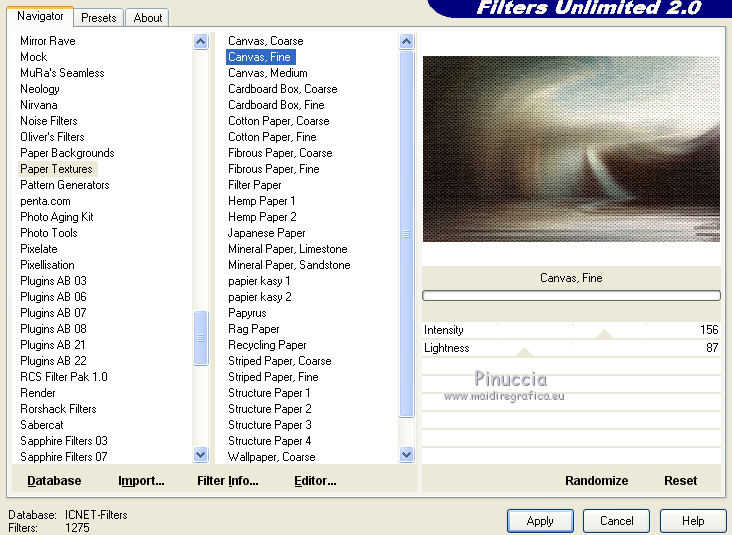Select Structure Paper 3
Image resolution: width=732 pixels, height=535 pixels.
pyautogui.click(x=269, y=425)
